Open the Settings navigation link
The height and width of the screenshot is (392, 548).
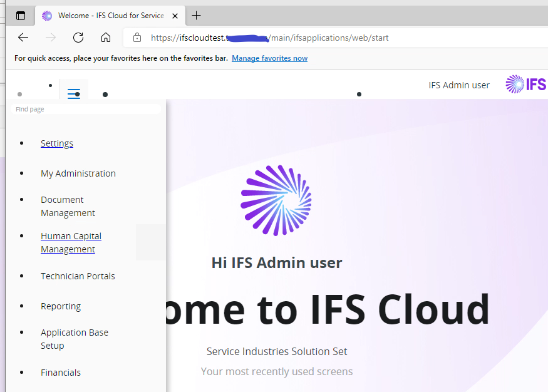click(x=57, y=143)
